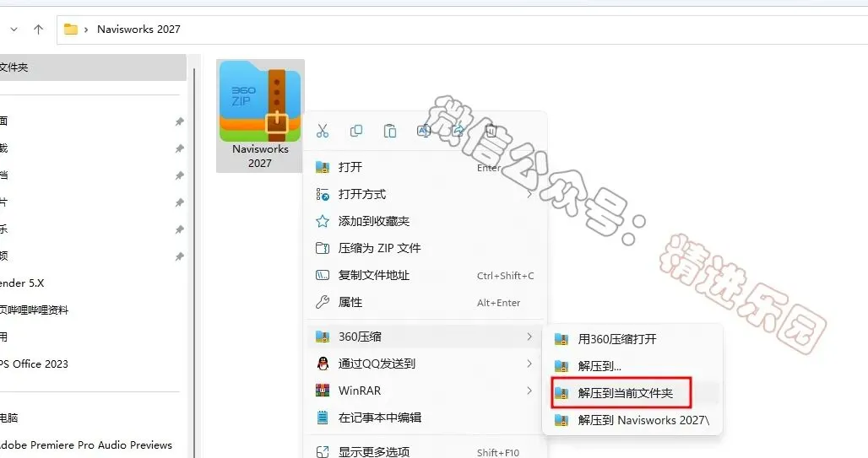868x458 pixels.
Task: Click the QQ penguin icon
Action: pyautogui.click(x=323, y=364)
